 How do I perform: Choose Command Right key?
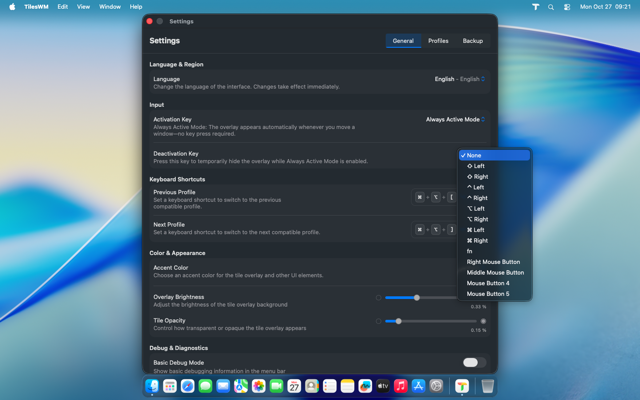(x=494, y=240)
